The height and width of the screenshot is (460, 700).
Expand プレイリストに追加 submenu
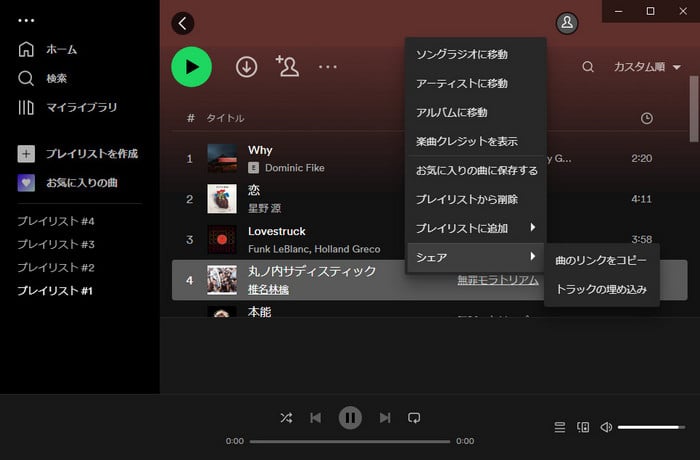tap(476, 229)
